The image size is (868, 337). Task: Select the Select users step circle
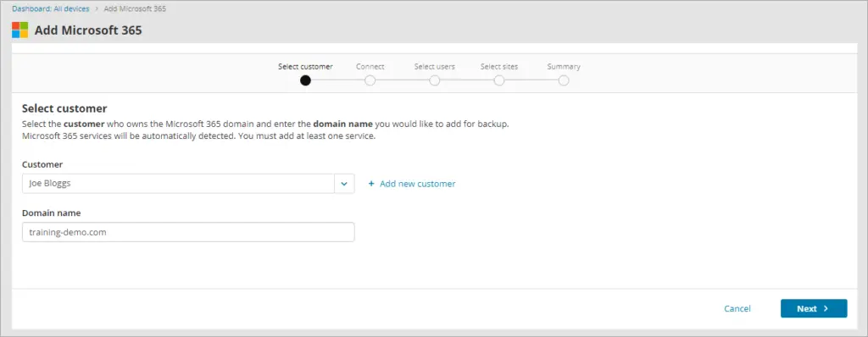pos(435,80)
